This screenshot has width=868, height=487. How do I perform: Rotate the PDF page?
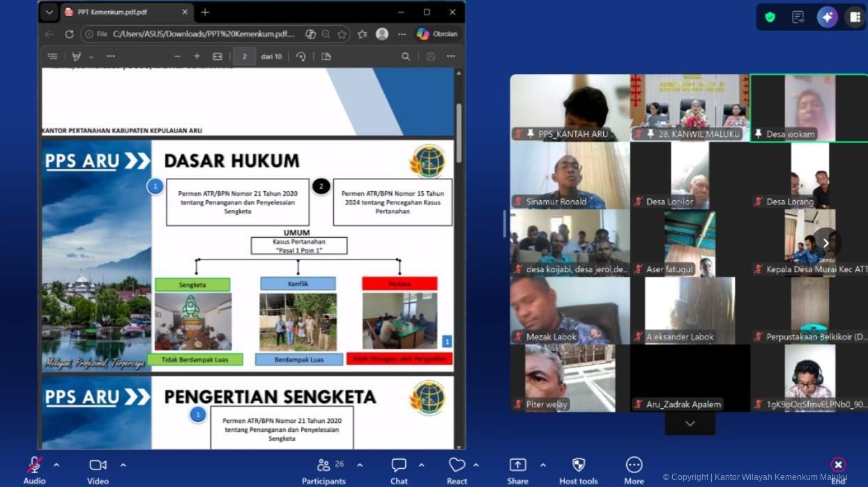[301, 57]
